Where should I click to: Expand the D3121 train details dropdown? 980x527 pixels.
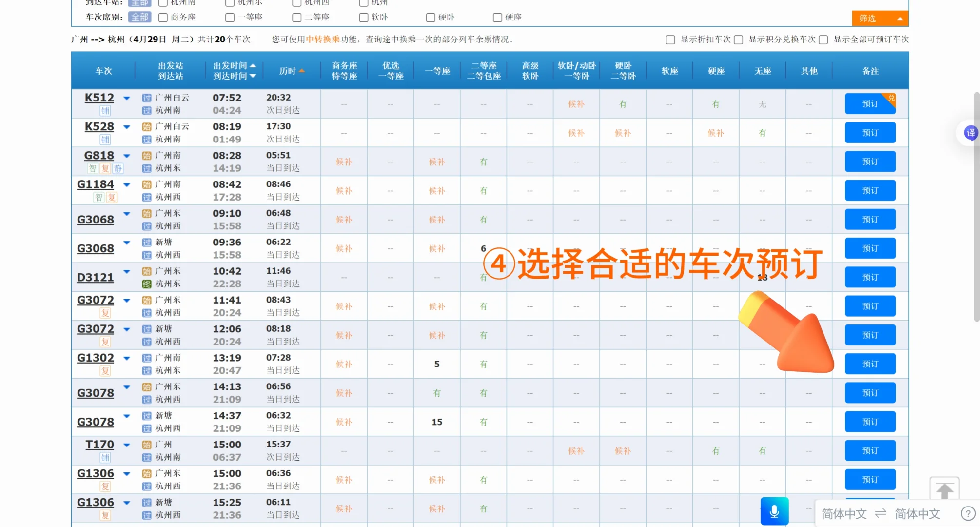[126, 272]
